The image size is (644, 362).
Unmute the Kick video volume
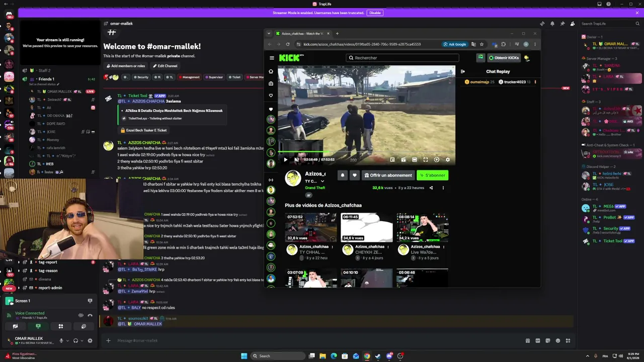pyautogui.click(x=296, y=160)
